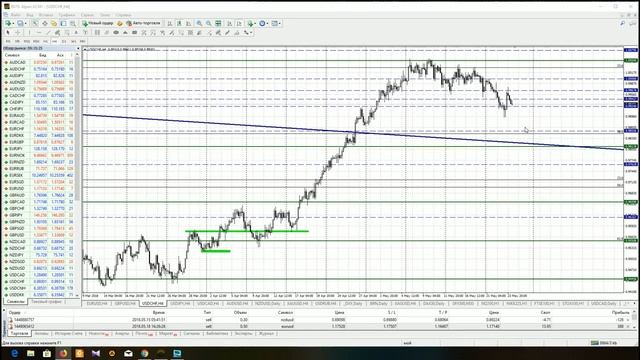Close the nzdusd sell order
The width and height of the screenshot is (640, 360).
(x=628, y=320)
